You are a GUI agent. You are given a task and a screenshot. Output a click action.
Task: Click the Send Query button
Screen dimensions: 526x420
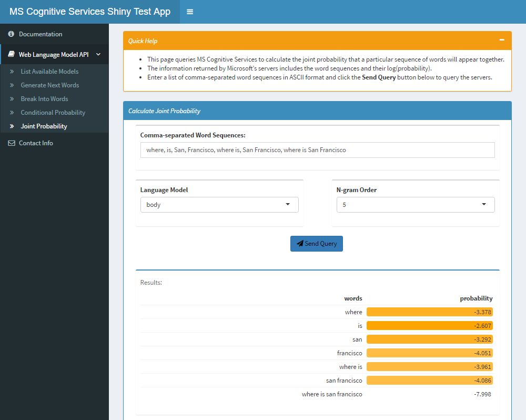(316, 244)
